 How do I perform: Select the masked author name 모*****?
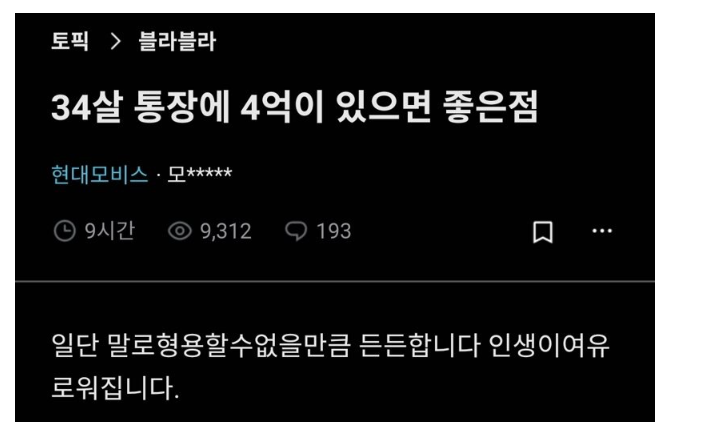[200, 174]
